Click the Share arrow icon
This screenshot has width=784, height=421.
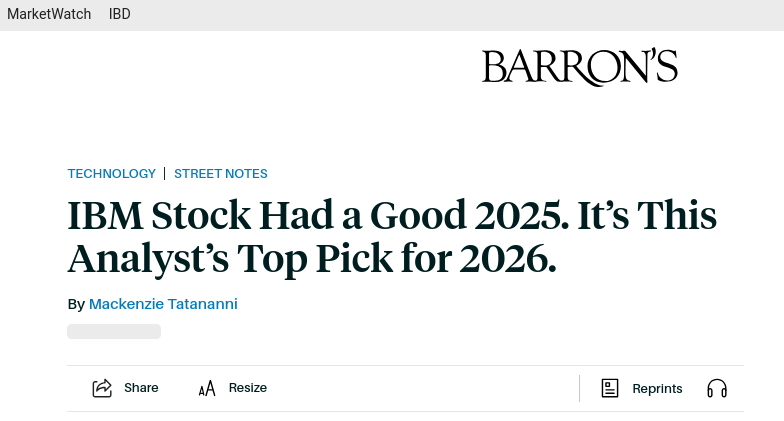pos(102,388)
